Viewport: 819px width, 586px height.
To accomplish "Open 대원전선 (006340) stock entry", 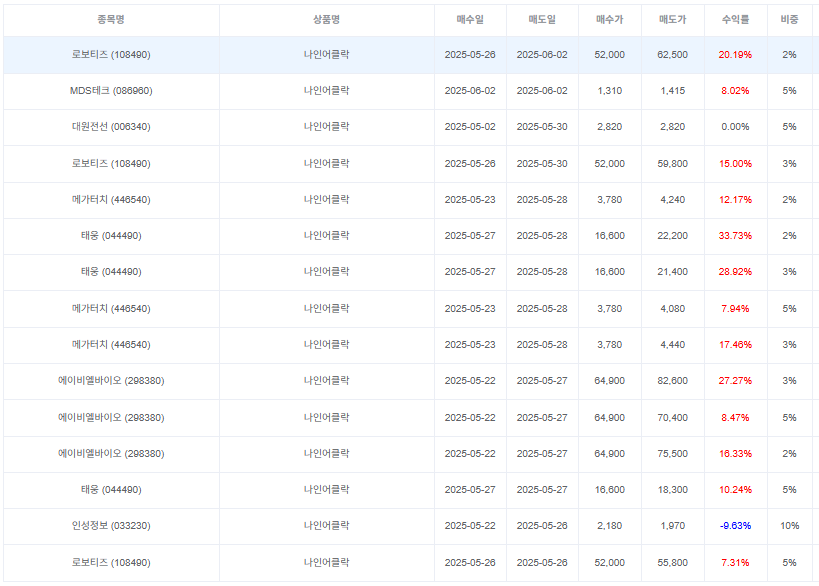I will [x=111, y=127].
